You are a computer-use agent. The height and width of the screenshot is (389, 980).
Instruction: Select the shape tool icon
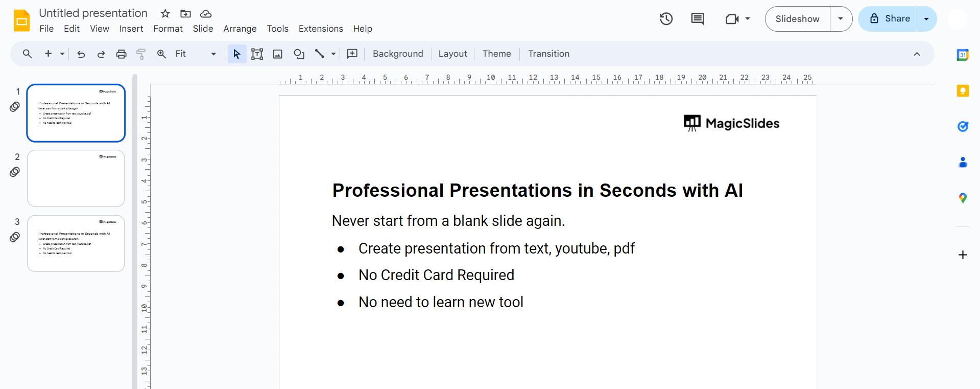[x=299, y=54]
